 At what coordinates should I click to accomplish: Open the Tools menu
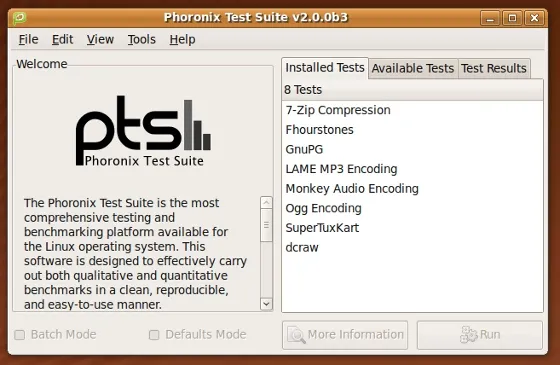(142, 39)
